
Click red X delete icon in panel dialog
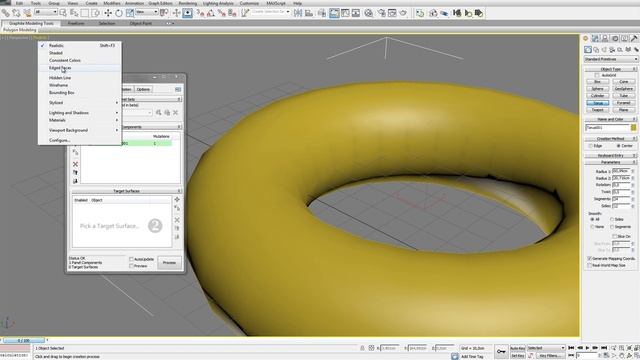click(x=75, y=164)
